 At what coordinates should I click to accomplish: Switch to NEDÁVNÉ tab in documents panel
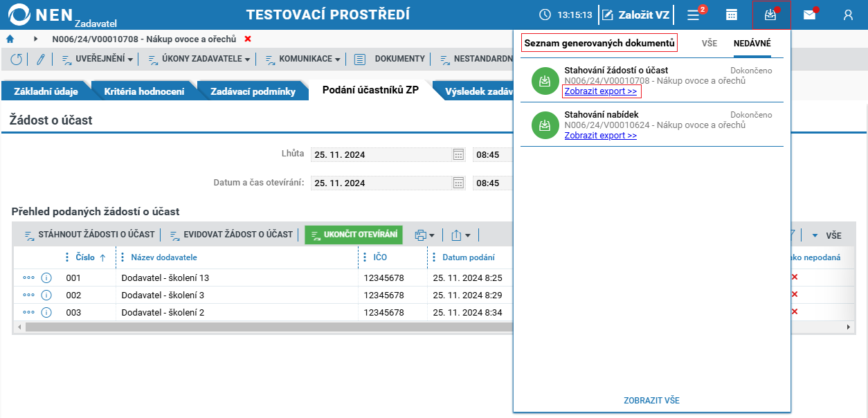click(x=752, y=43)
